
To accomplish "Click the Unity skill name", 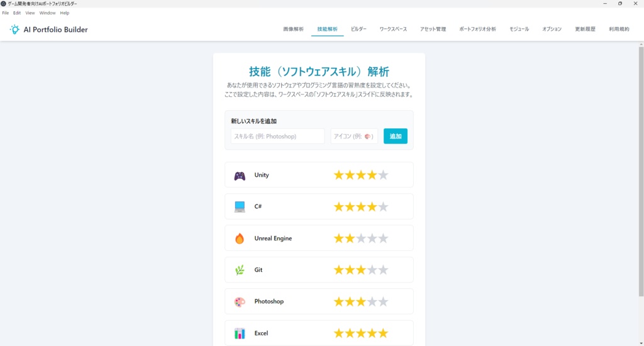I will [x=262, y=175].
